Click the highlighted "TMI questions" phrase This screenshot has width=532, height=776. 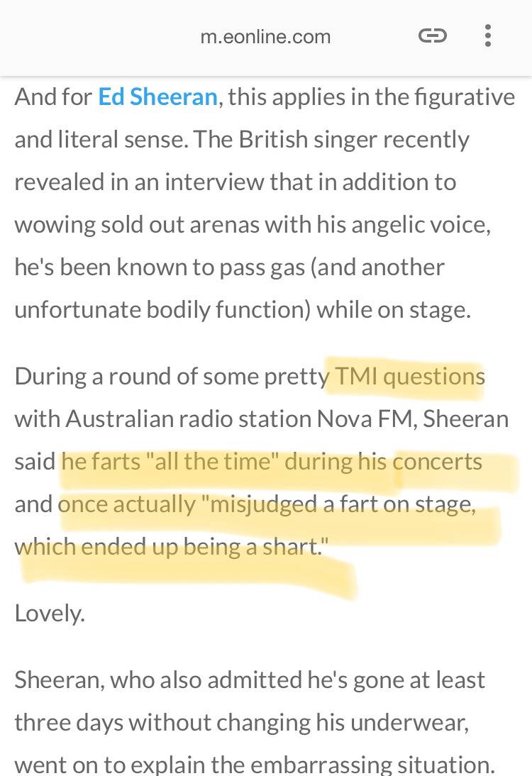409,376
